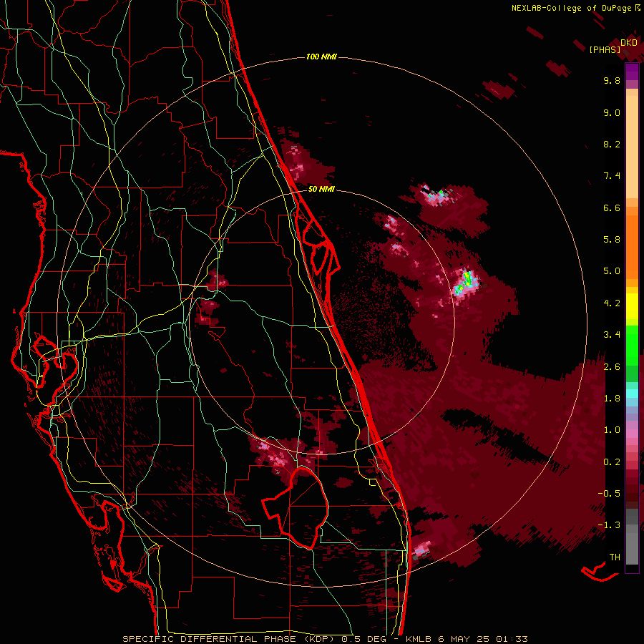Click the 'SPECIFIC DIFFERENTIAL PHASE (KDP)' caption text
Image resolution: width=644 pixels, height=644 pixels.
(x=230, y=639)
